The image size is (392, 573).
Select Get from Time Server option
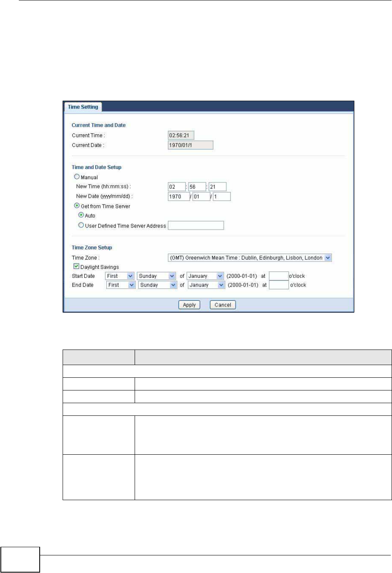tap(77, 206)
